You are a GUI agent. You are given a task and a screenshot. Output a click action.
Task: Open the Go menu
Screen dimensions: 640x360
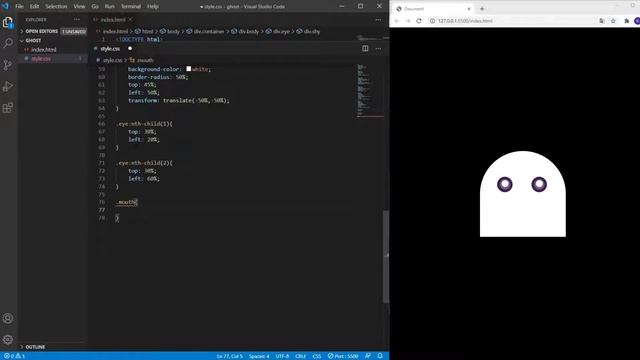(95, 7)
